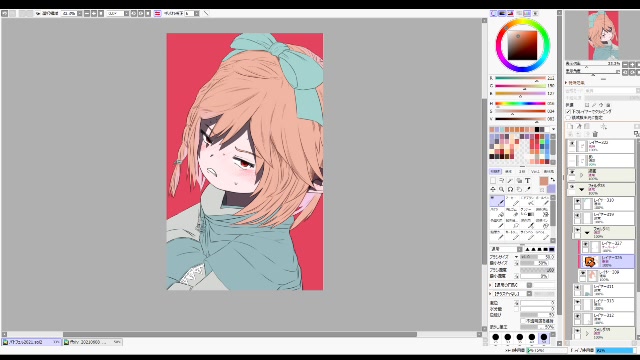
Task: Select the lasso selection tool
Action: pos(501,180)
